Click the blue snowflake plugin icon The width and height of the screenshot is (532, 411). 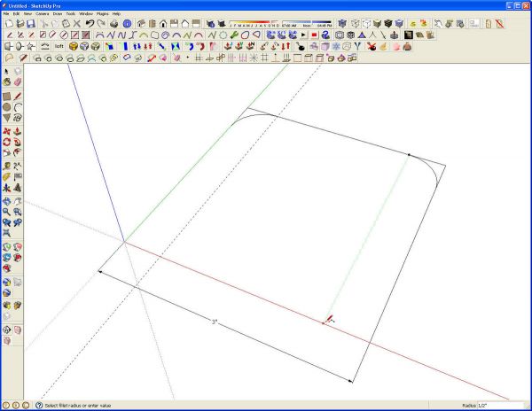coord(336,46)
